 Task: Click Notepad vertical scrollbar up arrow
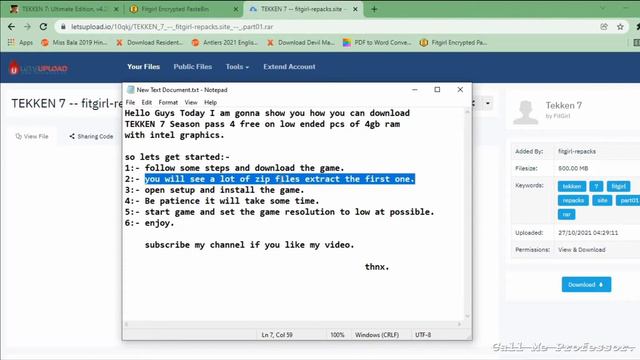point(468,112)
